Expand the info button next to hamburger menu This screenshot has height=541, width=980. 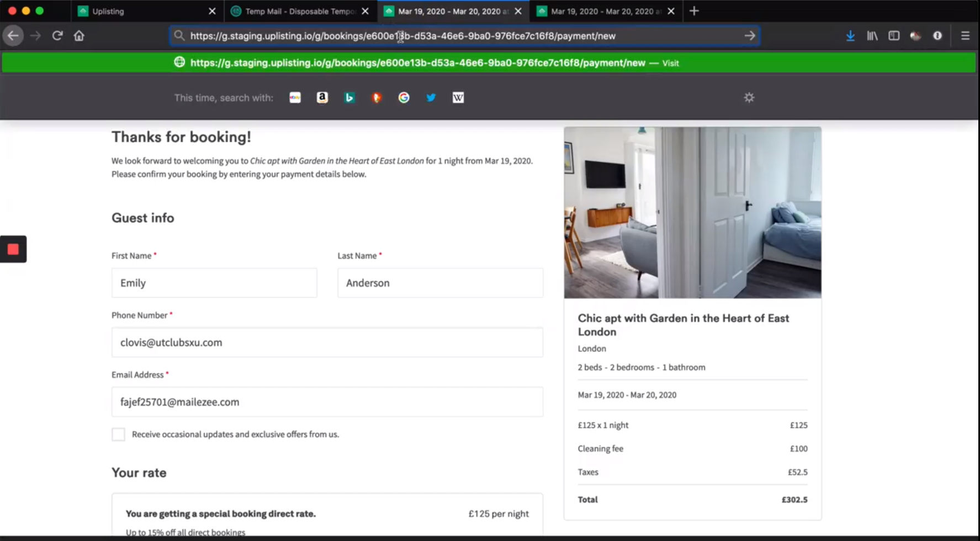937,35
